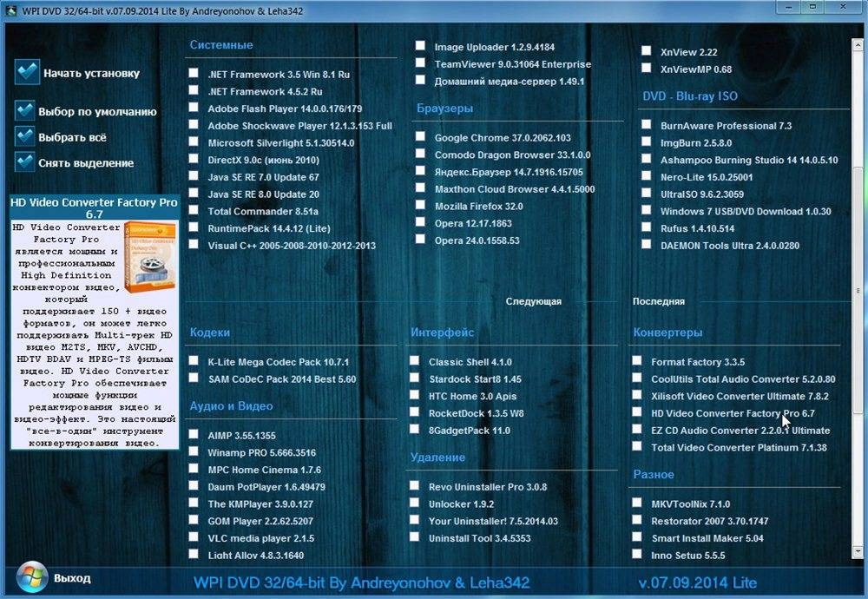Image resolution: width=868 pixels, height=599 pixels.
Task: Click the WPI app icon in title bar
Action: [10, 11]
